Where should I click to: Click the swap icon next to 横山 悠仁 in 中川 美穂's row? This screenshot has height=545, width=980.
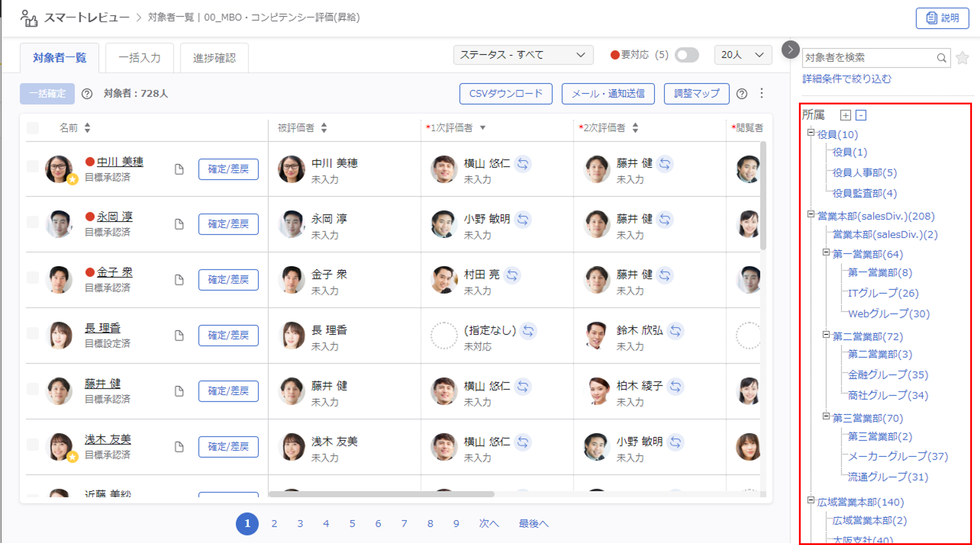(523, 164)
